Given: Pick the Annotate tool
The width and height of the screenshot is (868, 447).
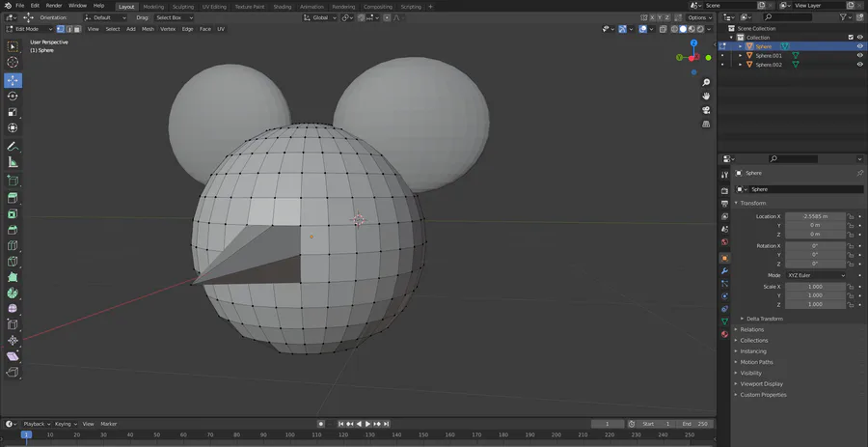Looking at the screenshot, I should (x=13, y=147).
